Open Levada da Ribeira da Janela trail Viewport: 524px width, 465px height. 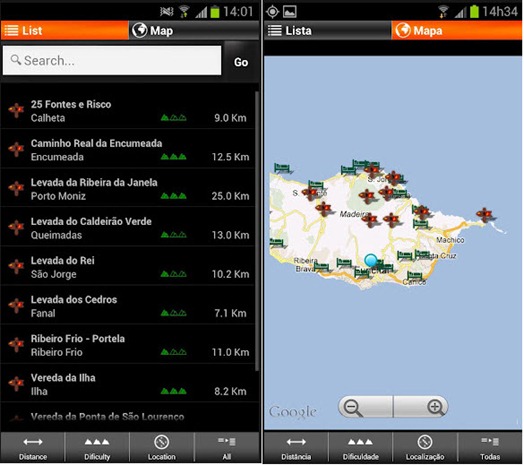click(128, 189)
